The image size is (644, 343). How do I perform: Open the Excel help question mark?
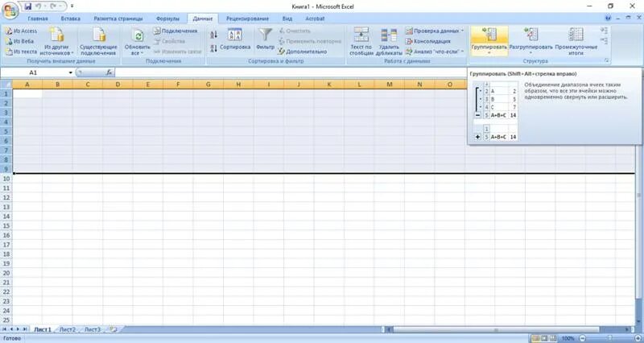click(609, 19)
